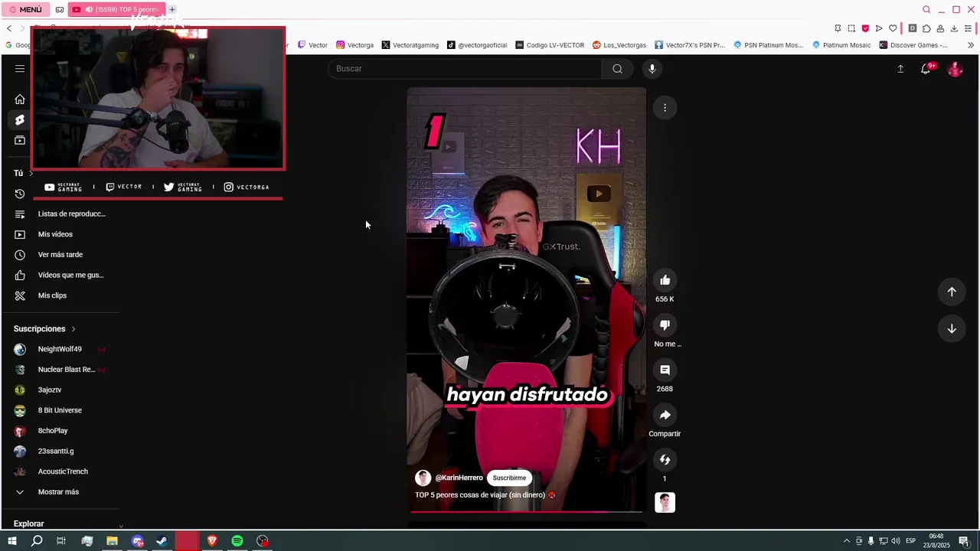Click browser extensions puzzle icon
The height and width of the screenshot is (551, 980).
[926, 28]
